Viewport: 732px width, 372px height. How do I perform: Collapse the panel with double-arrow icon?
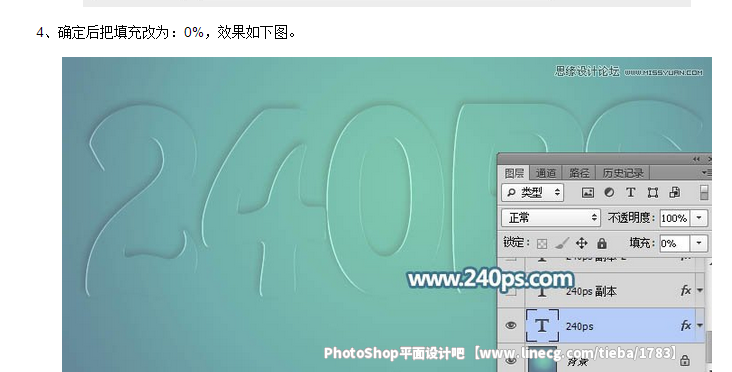[697, 159]
